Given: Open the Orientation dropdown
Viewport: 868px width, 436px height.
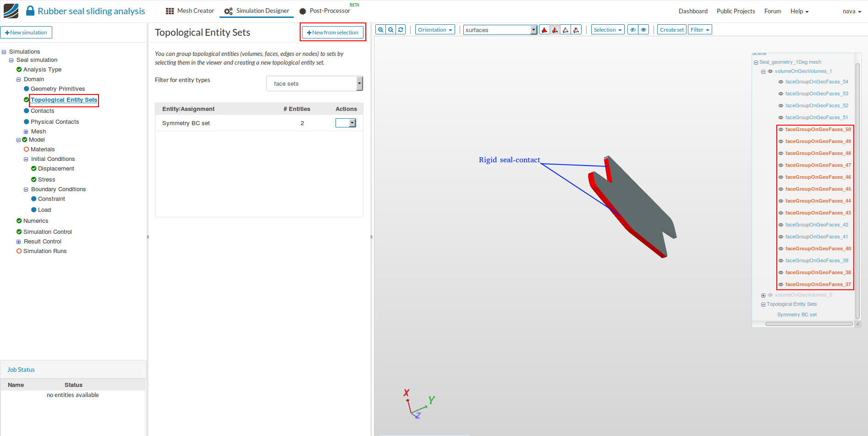Looking at the screenshot, I should pyautogui.click(x=435, y=30).
